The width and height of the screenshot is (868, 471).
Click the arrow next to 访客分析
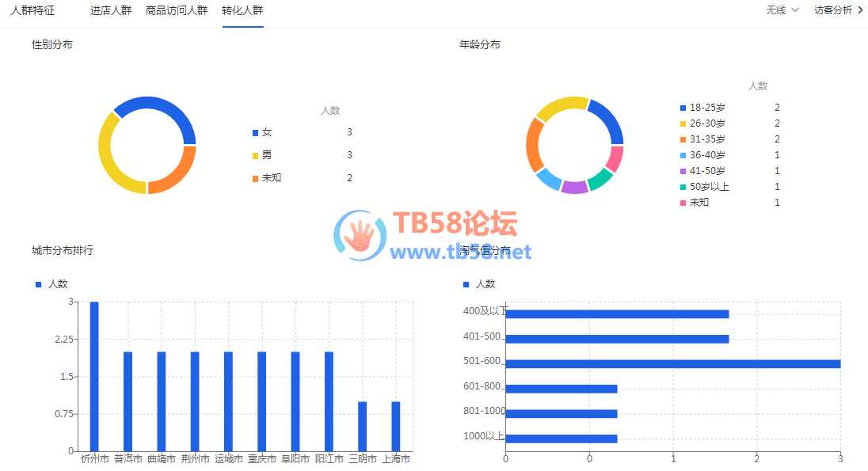(860, 10)
